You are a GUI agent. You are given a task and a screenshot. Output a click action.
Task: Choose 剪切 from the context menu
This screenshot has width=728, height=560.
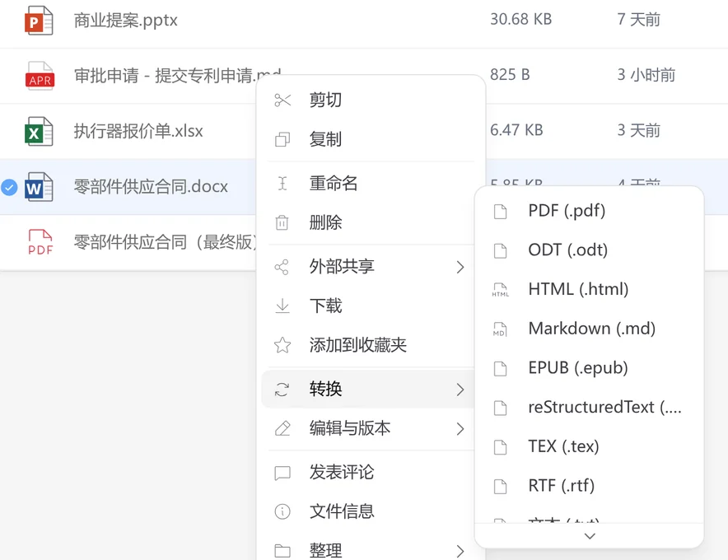[371, 100]
